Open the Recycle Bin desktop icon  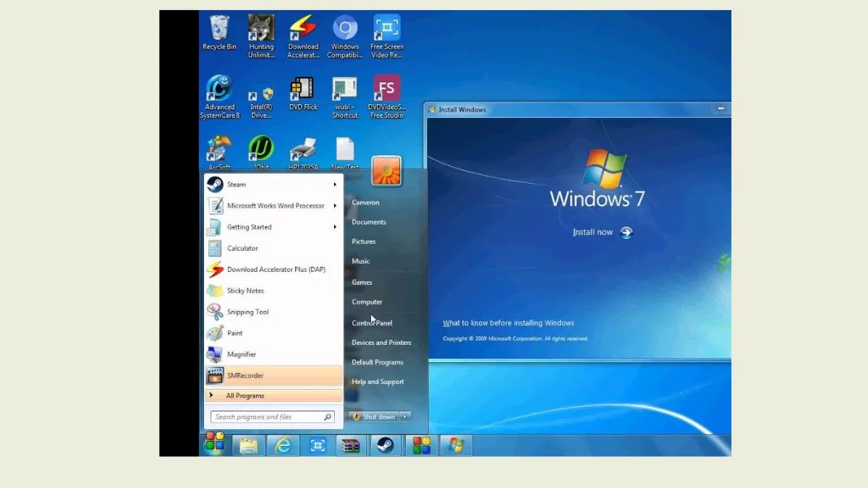219,31
